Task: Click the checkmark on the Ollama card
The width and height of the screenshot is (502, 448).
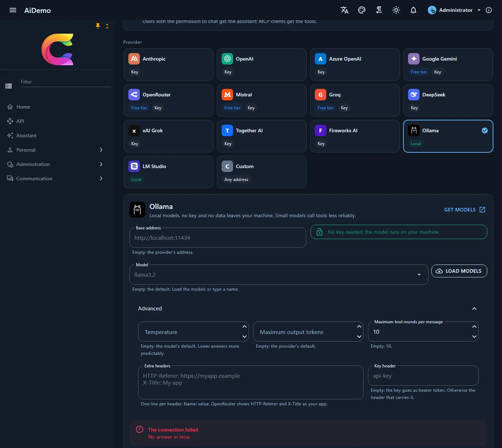Action: click(x=485, y=130)
